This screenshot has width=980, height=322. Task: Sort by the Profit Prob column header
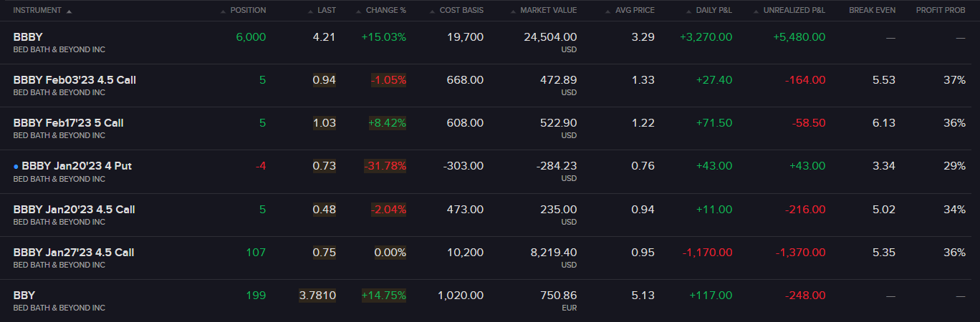[941, 11]
